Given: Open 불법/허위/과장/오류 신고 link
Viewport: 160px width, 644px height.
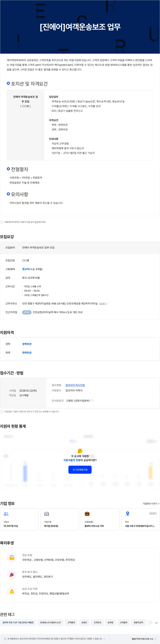Looking at the screenshot, I should (144, 639).
